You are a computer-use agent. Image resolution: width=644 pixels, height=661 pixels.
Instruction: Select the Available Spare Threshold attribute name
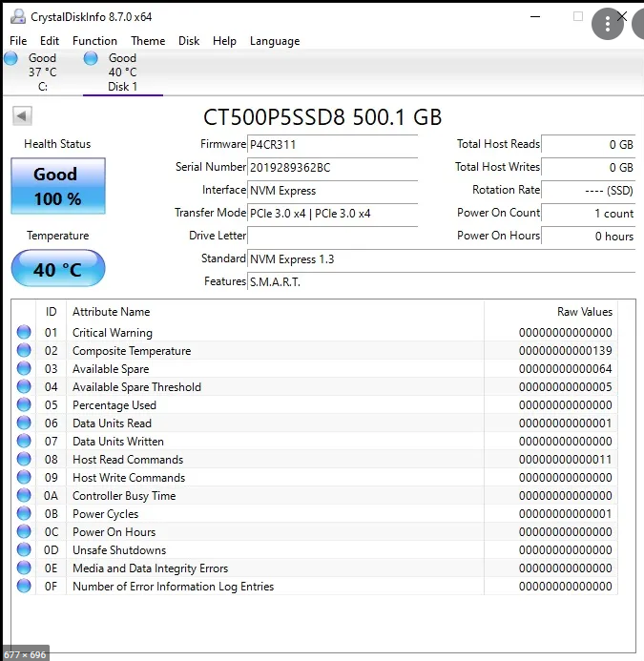coord(136,387)
